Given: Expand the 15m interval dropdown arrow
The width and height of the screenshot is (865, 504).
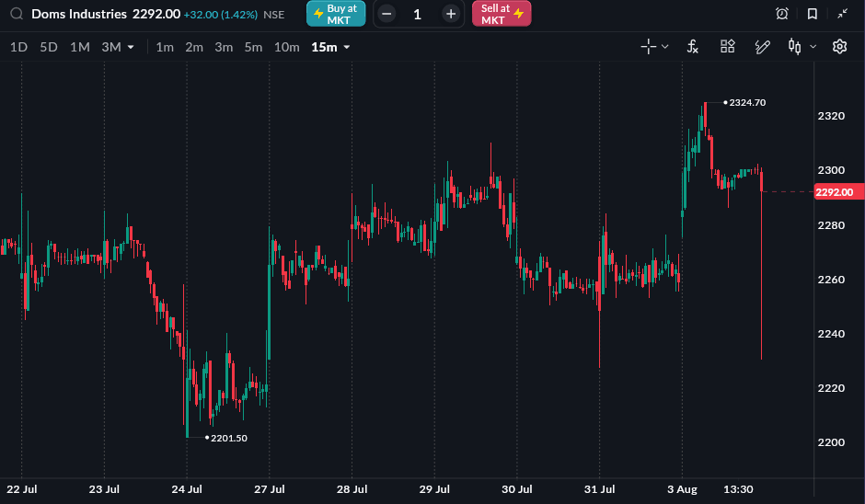Looking at the screenshot, I should [x=346, y=48].
